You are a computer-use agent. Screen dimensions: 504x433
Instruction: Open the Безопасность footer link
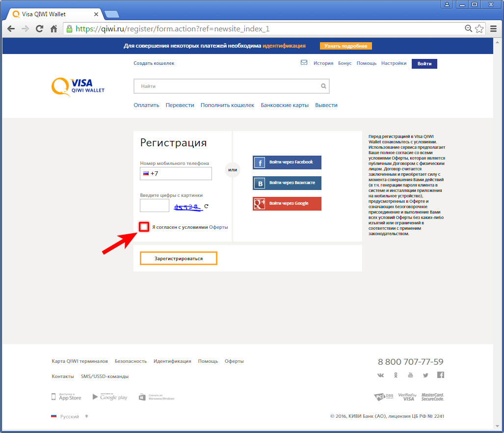131,361
